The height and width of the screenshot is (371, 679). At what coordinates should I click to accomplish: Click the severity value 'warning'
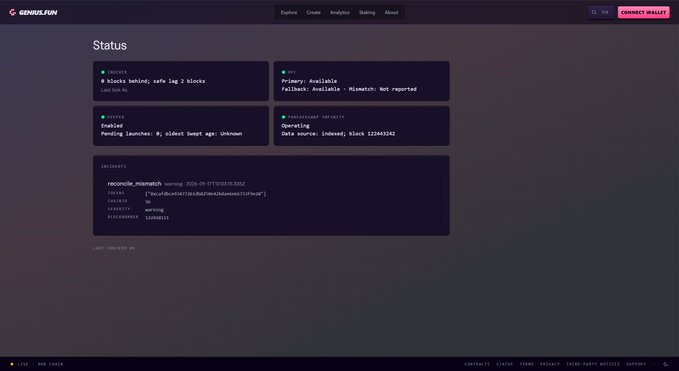pos(154,210)
